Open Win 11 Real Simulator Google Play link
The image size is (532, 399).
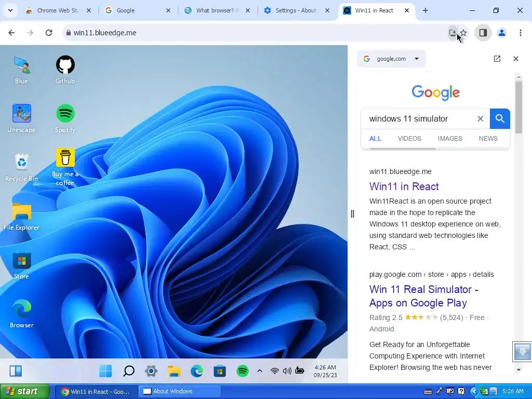pos(423,296)
